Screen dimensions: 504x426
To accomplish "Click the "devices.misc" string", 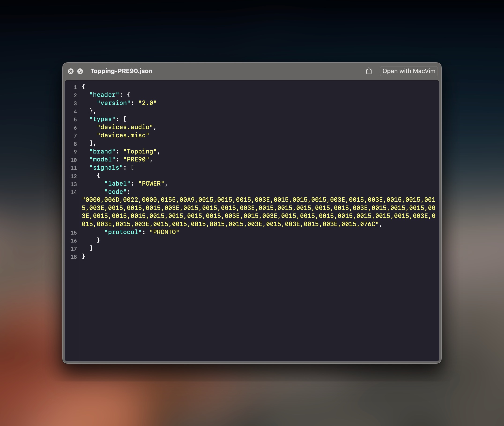I will [123, 135].
